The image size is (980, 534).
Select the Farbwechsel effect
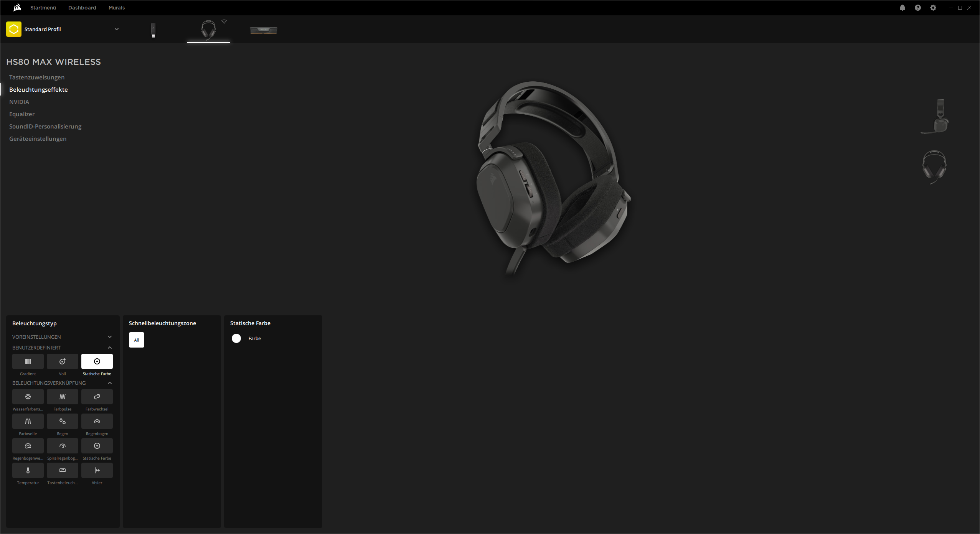pyautogui.click(x=97, y=397)
